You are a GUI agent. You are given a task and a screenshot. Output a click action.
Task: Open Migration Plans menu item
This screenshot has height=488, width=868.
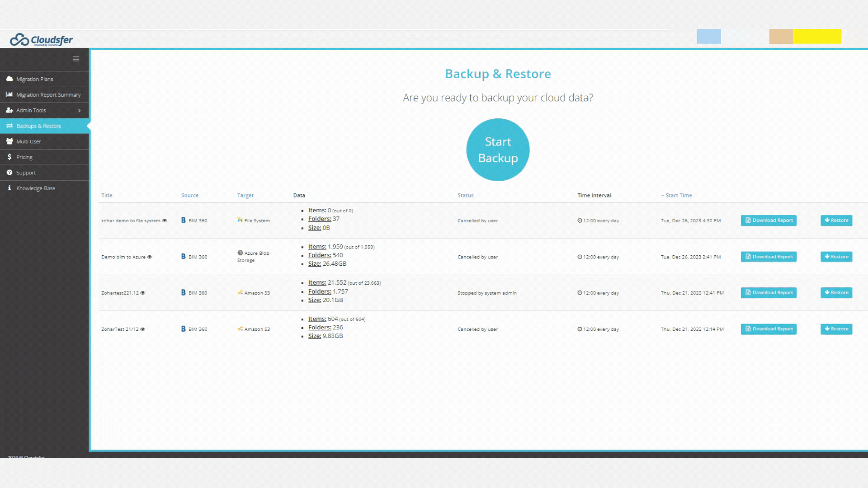[x=44, y=79]
